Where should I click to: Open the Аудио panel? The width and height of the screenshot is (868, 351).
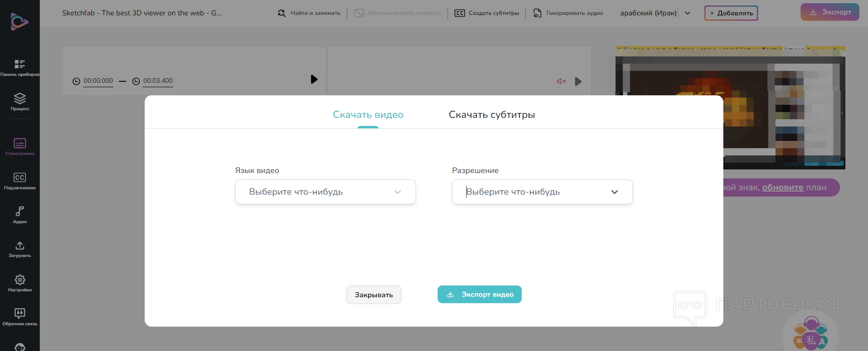tap(20, 215)
